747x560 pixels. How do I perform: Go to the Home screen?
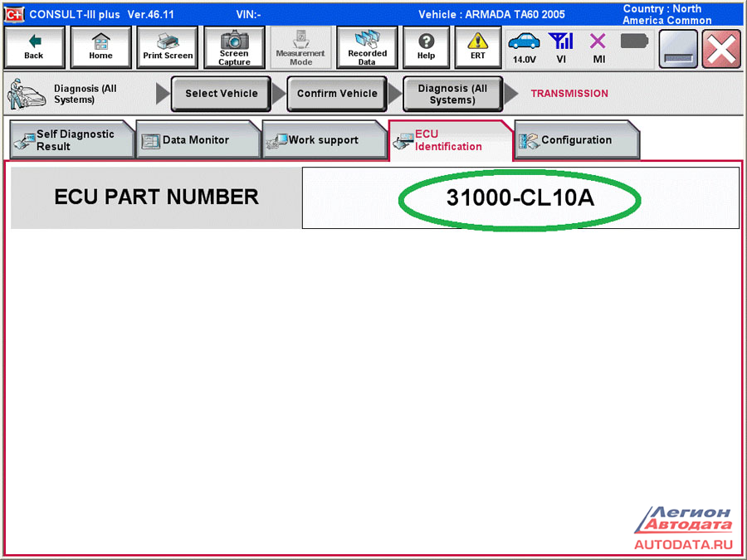[x=100, y=47]
